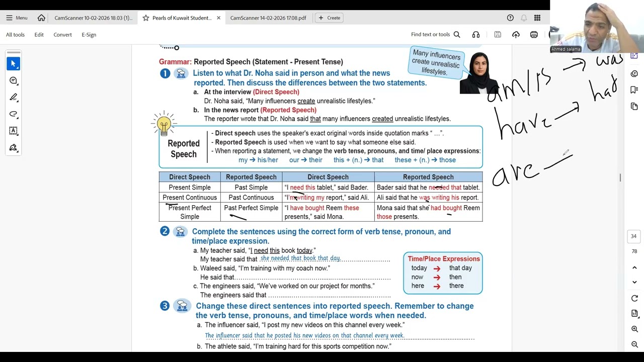The image size is (644, 362).
Task: Open the E-Sign tool
Action: pyautogui.click(x=89, y=35)
